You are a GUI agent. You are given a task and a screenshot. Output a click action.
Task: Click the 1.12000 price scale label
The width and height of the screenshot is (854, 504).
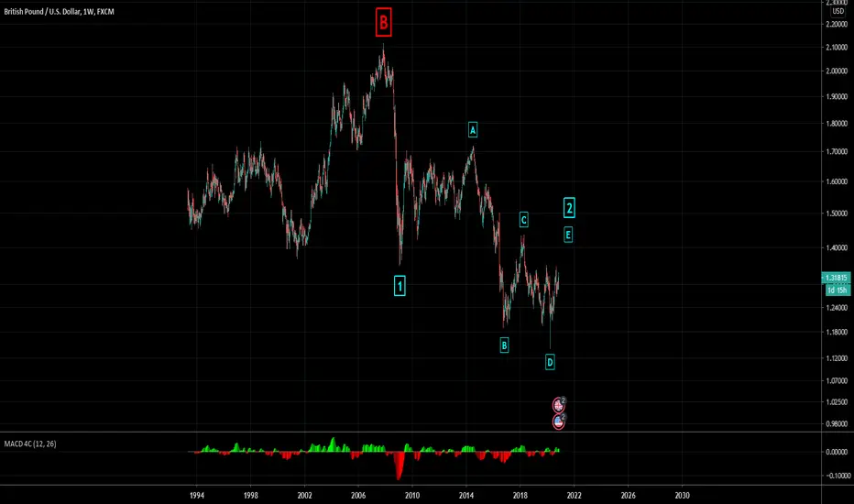click(x=837, y=358)
